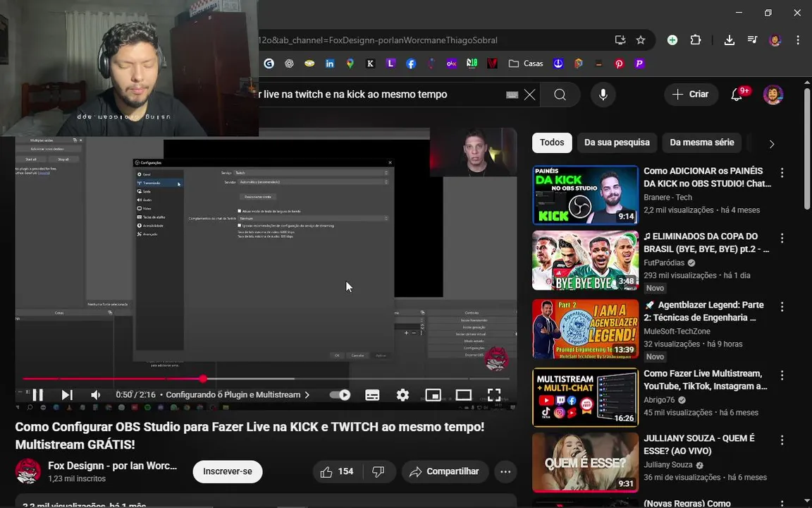Start voice search with microphone
Viewport: 812px width, 508px height.
pos(603,95)
